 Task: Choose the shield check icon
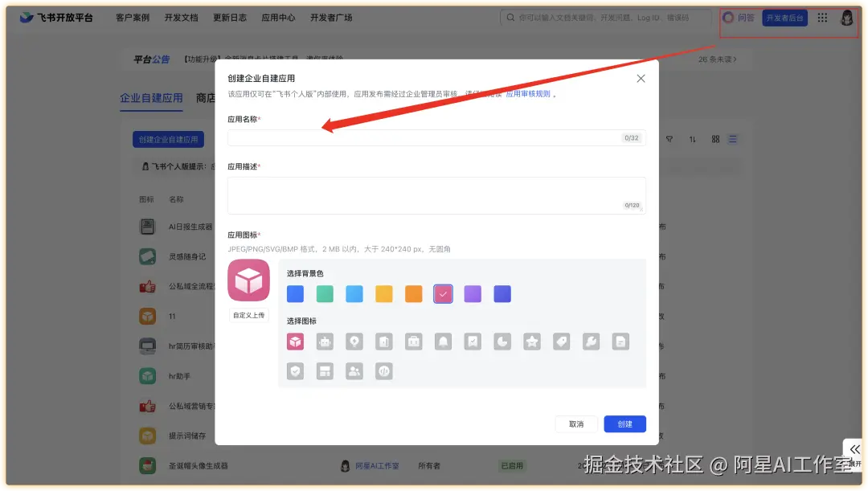pos(296,370)
